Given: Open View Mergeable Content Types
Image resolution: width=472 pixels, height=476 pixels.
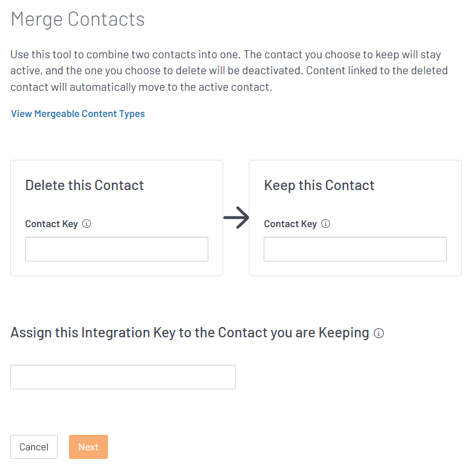Looking at the screenshot, I should point(78,114).
